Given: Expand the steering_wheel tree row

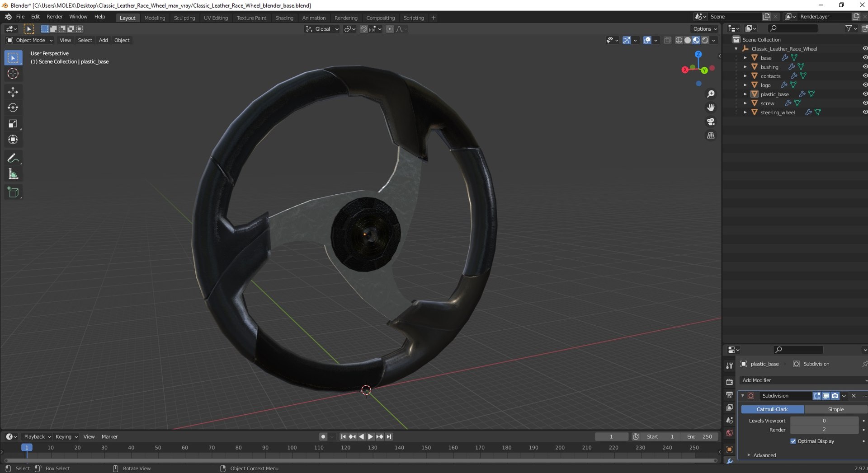Looking at the screenshot, I should click(745, 112).
